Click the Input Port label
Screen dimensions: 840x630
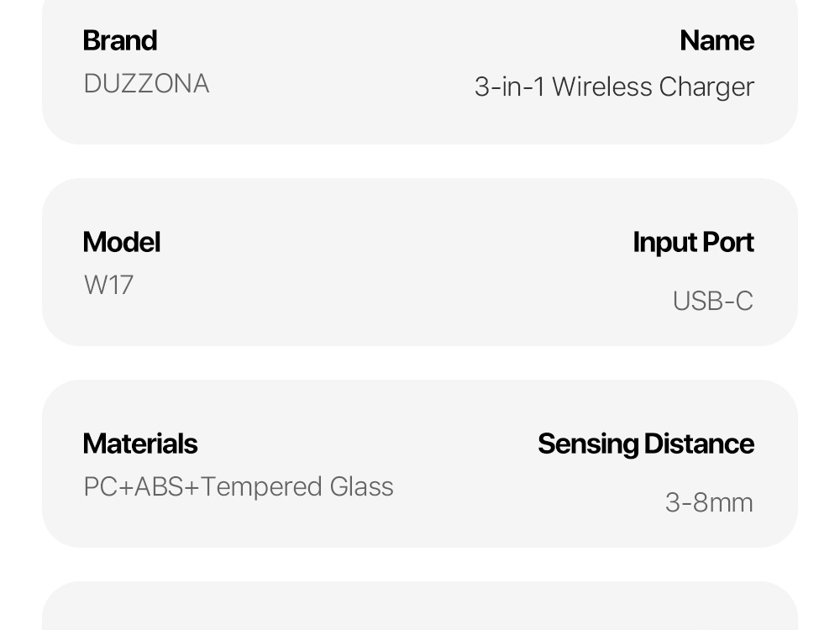tap(693, 242)
